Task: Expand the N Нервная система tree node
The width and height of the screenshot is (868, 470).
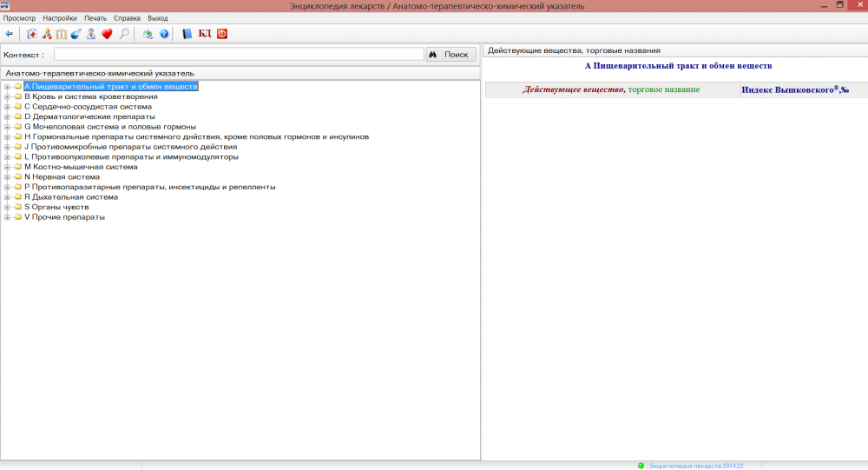Action: tap(7, 176)
